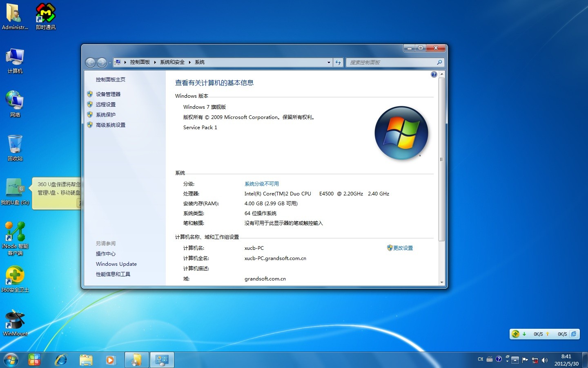The height and width of the screenshot is (368, 588).
Task: Select the WinMount desktop icon
Action: tap(15, 323)
